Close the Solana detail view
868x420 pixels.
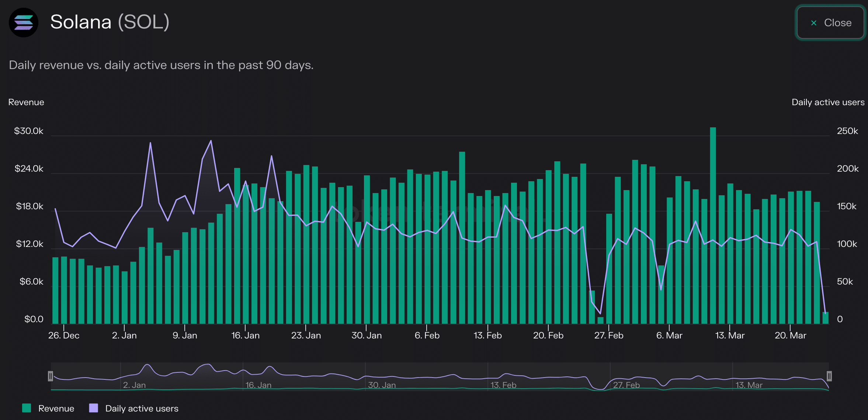click(x=830, y=23)
